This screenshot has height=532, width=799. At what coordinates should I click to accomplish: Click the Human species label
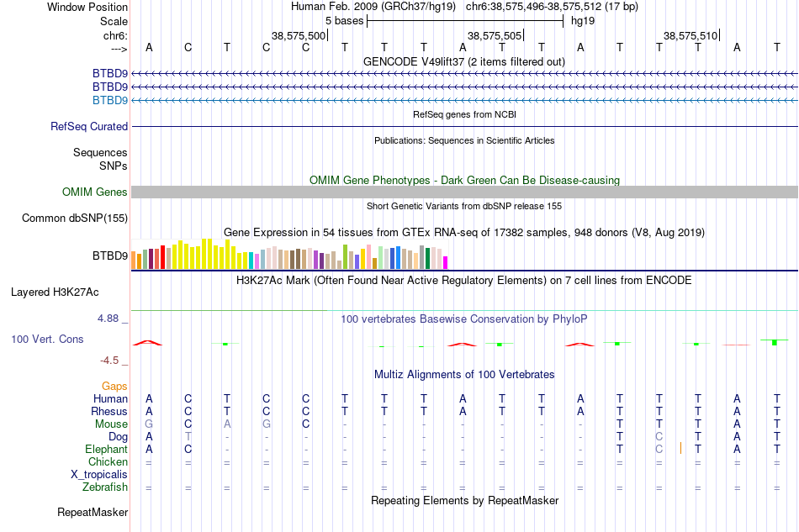[x=110, y=398]
